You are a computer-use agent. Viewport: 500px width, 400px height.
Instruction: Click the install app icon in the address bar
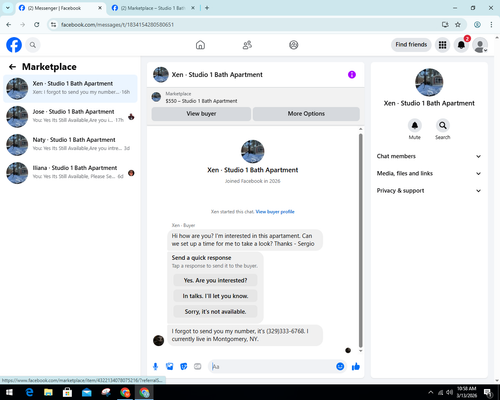pos(445,25)
